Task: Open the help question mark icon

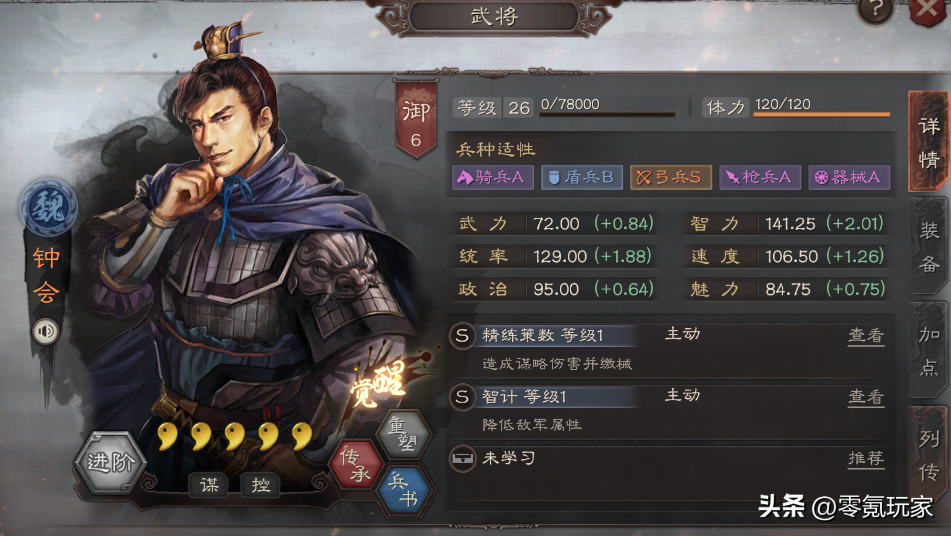Action: click(875, 10)
